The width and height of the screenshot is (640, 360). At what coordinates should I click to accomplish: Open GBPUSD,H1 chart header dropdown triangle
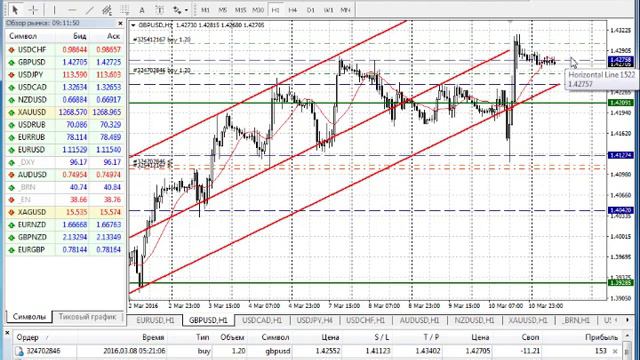(133, 25)
